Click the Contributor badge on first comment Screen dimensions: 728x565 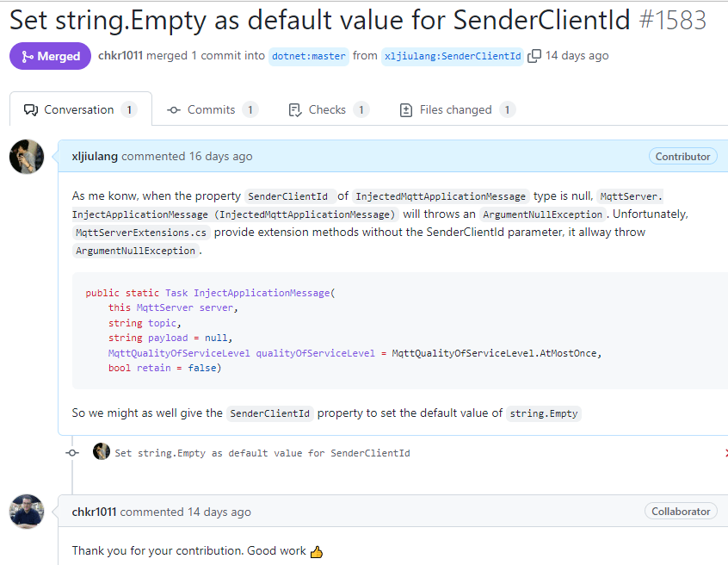click(x=683, y=156)
